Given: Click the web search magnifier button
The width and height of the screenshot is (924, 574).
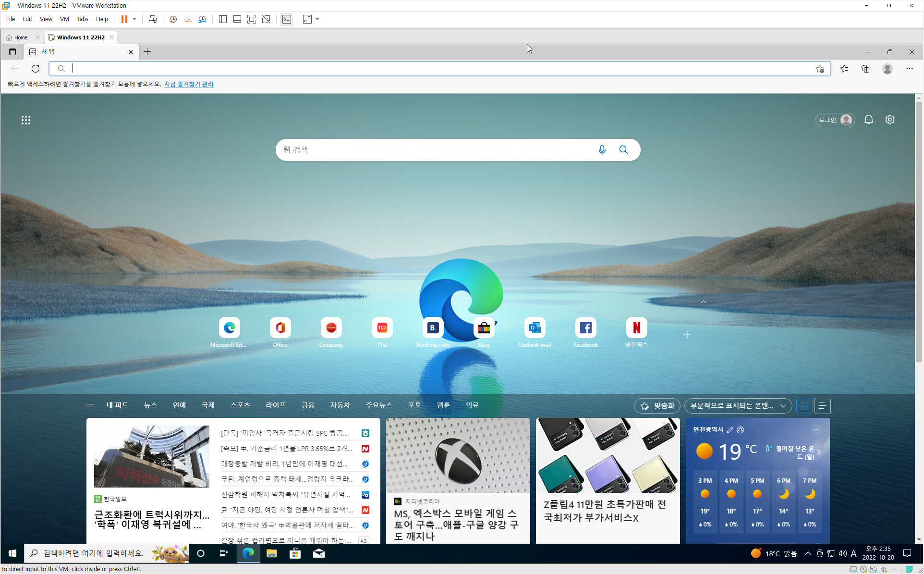Looking at the screenshot, I should (x=624, y=150).
